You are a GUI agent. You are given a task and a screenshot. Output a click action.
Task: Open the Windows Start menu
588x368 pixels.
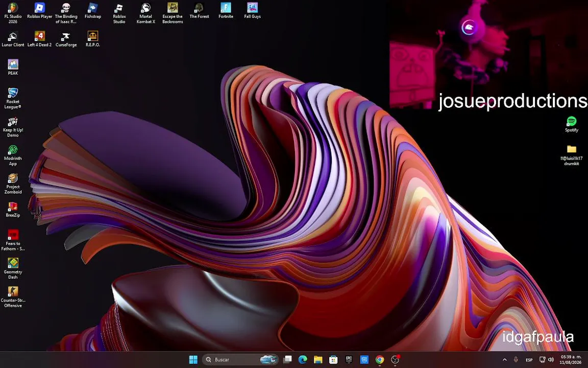pyautogui.click(x=193, y=360)
